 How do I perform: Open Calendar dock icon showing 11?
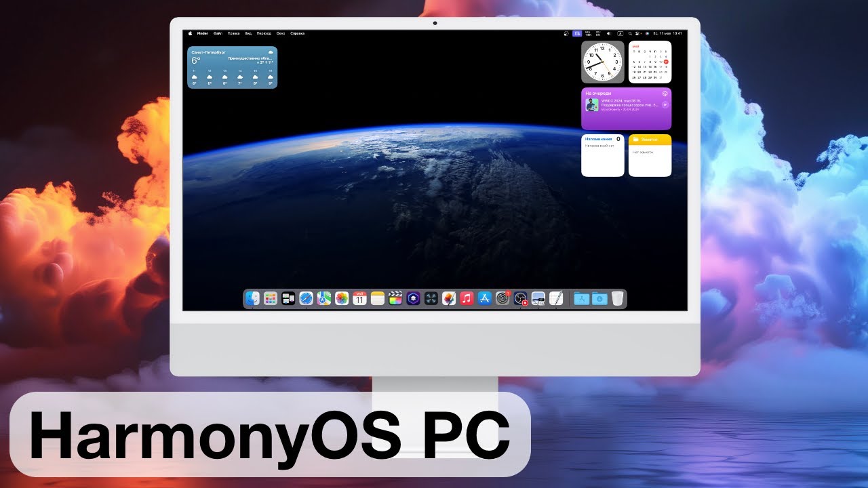pos(359,298)
